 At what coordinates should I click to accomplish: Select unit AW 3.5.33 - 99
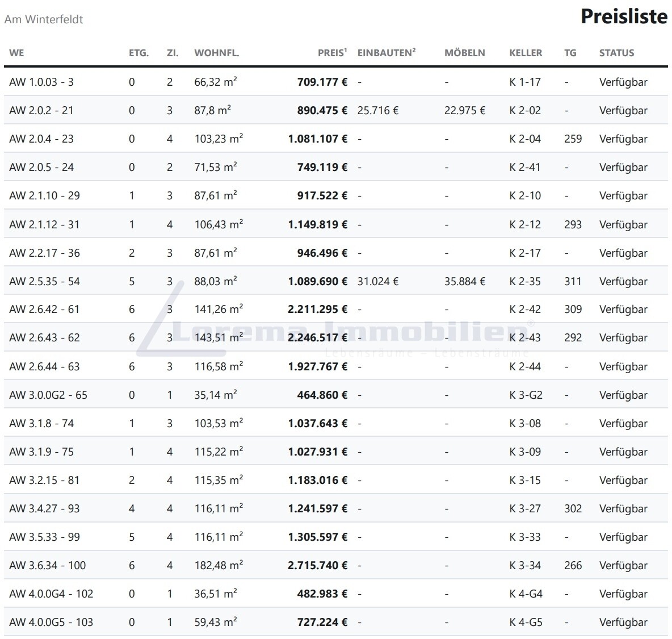pos(45,537)
